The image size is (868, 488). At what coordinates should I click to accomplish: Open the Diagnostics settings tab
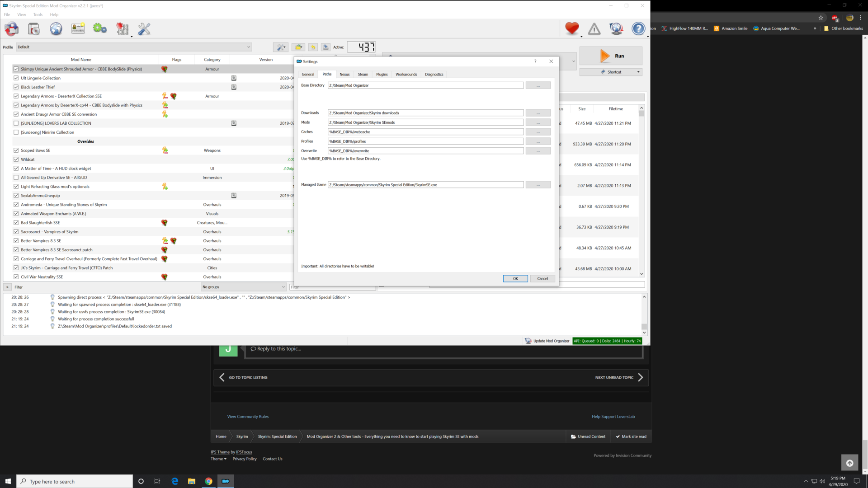pos(434,75)
